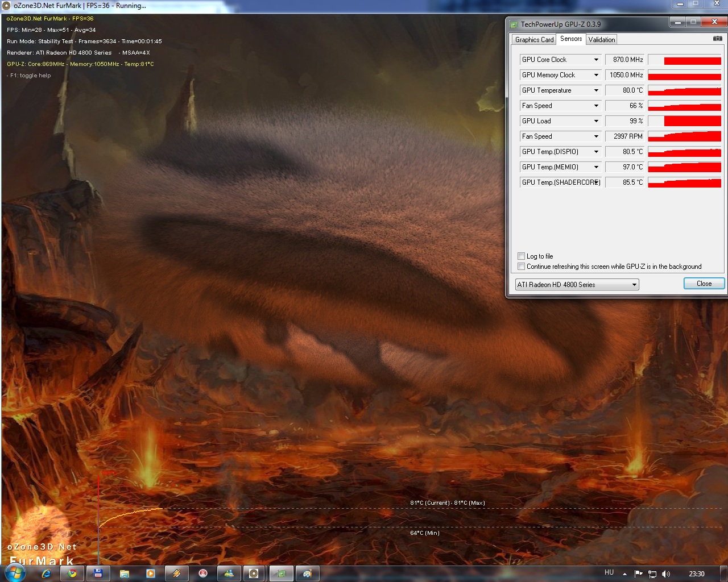Click the 2997 RPM fan value
This screenshot has height=582, width=728.
point(624,136)
